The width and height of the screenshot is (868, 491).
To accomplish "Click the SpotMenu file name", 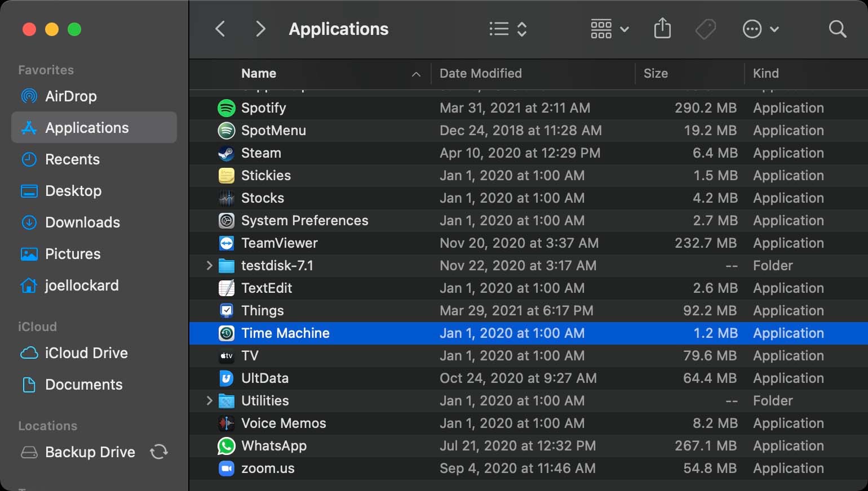I will click(273, 130).
